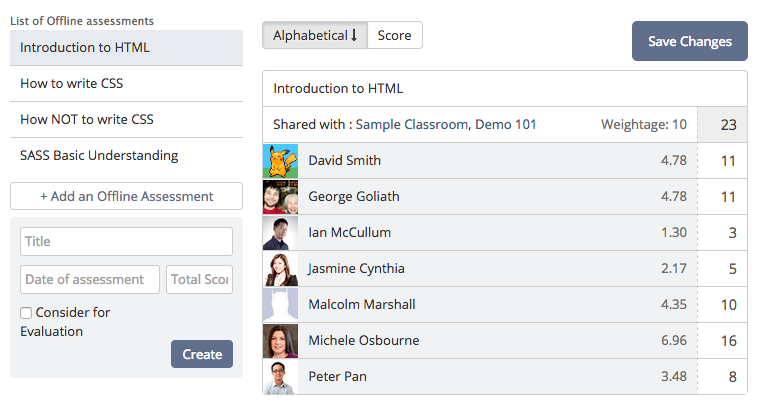Click Michele Osbourne's profile photo
Image resolution: width=757 pixels, height=410 pixels.
point(280,341)
